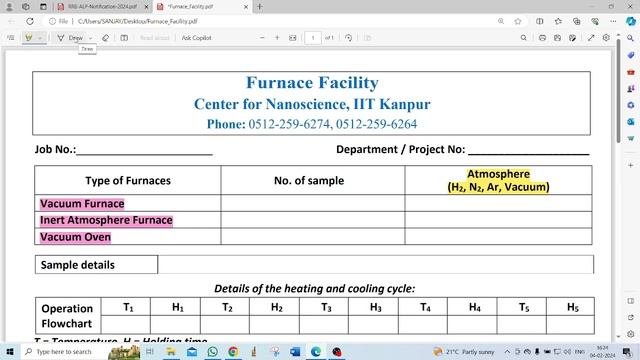Image resolution: width=640 pixels, height=360 pixels.
Task: Open sidebar Outlook icon
Action: [x=631, y=122]
